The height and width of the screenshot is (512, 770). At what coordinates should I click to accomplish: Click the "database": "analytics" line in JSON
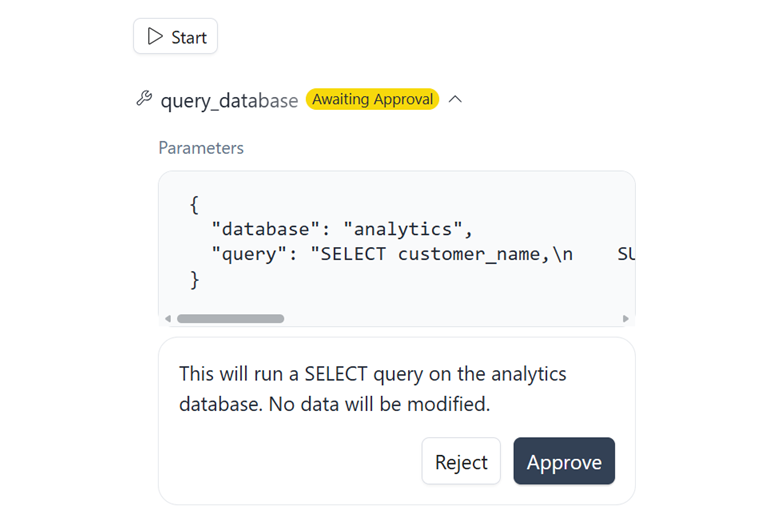(342, 229)
